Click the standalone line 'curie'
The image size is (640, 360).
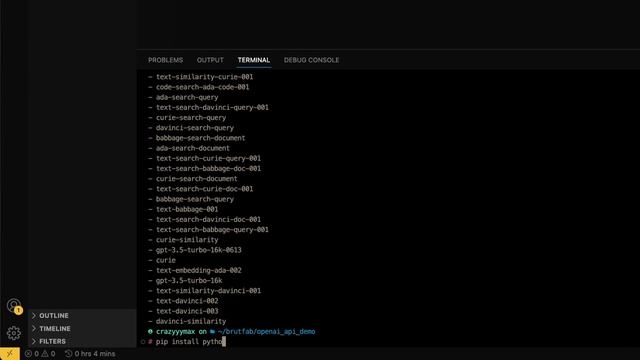pos(166,260)
